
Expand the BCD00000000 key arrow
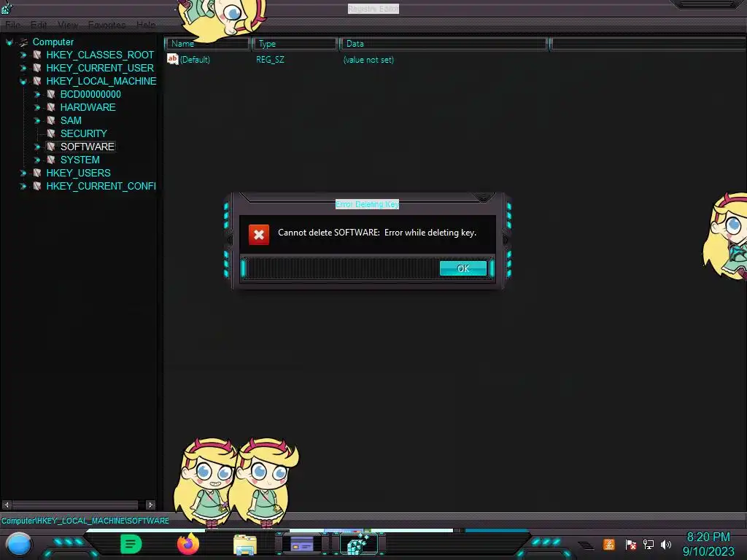point(37,94)
